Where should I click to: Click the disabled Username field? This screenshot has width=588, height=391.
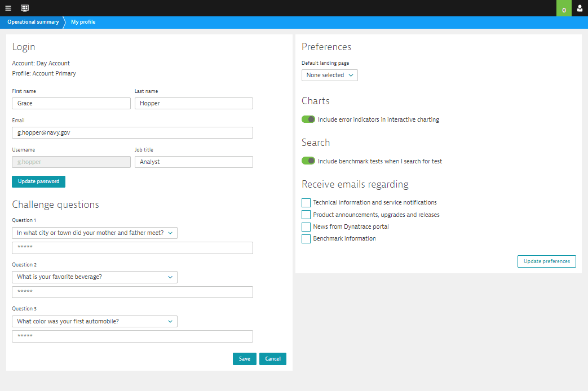[x=71, y=162]
